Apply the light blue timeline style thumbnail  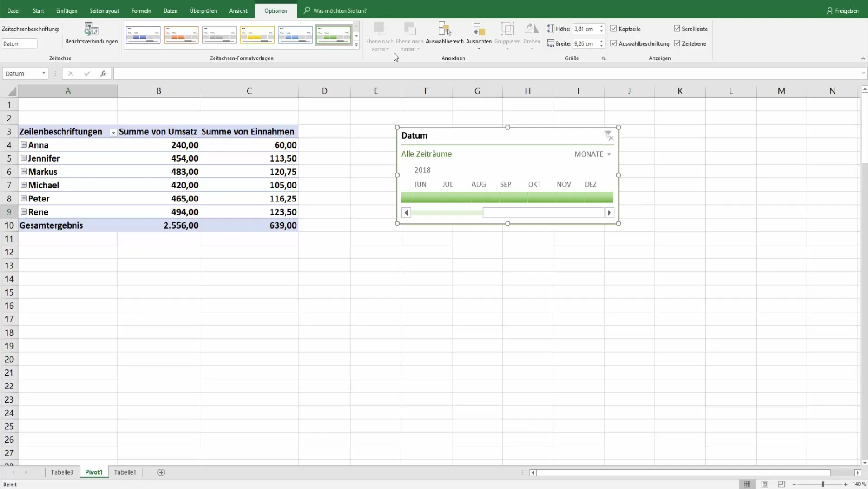click(x=295, y=35)
